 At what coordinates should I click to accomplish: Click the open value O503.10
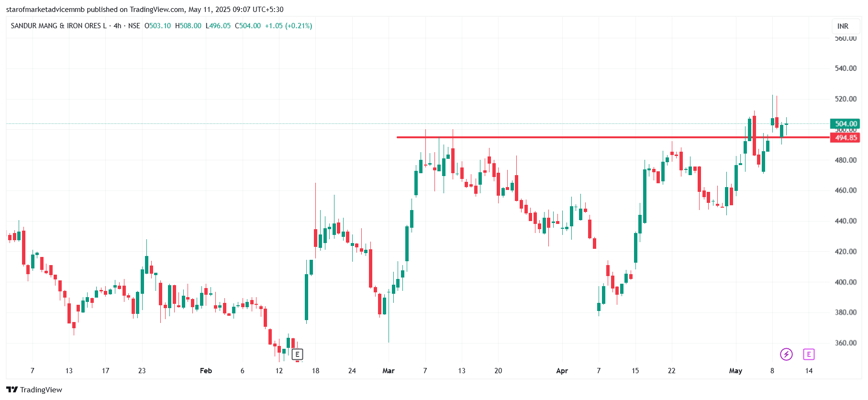pos(157,26)
